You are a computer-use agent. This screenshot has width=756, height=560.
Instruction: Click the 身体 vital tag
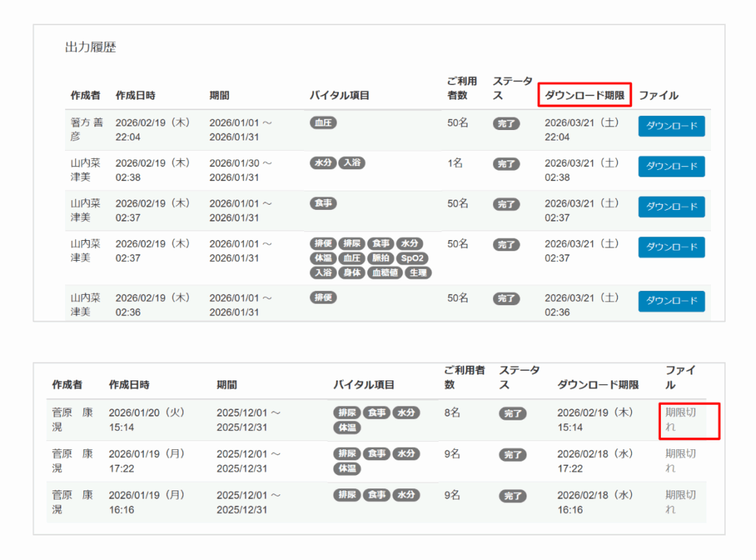[x=351, y=273]
